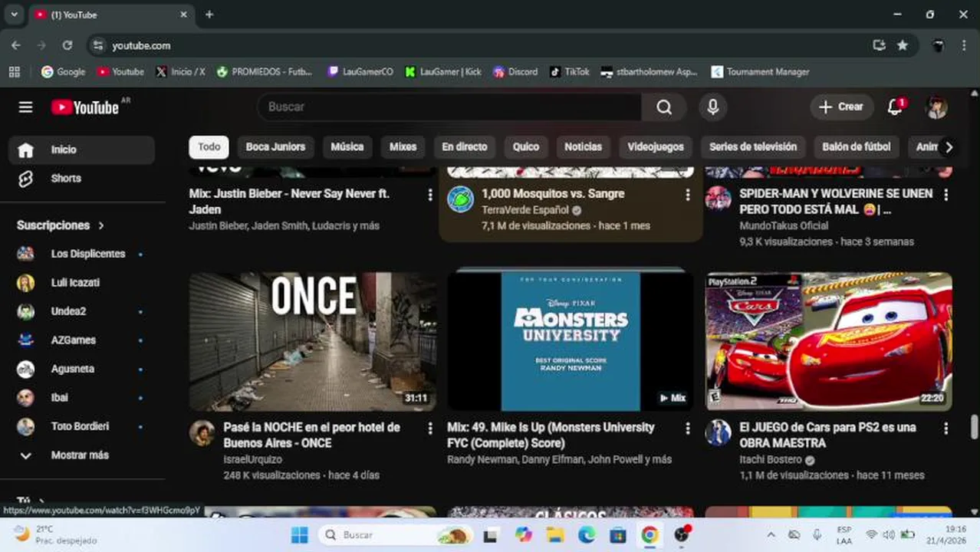
Task: Bookmark page with star icon
Action: point(903,46)
